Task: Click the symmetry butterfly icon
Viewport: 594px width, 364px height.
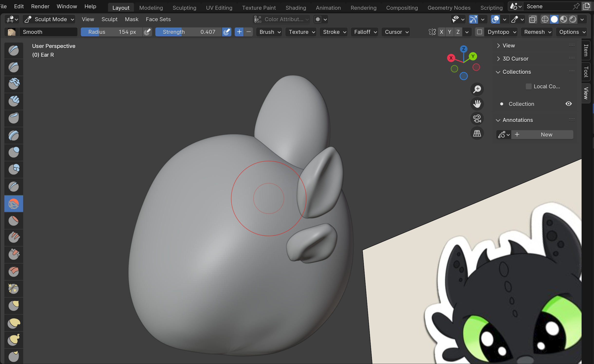Action: 432,32
